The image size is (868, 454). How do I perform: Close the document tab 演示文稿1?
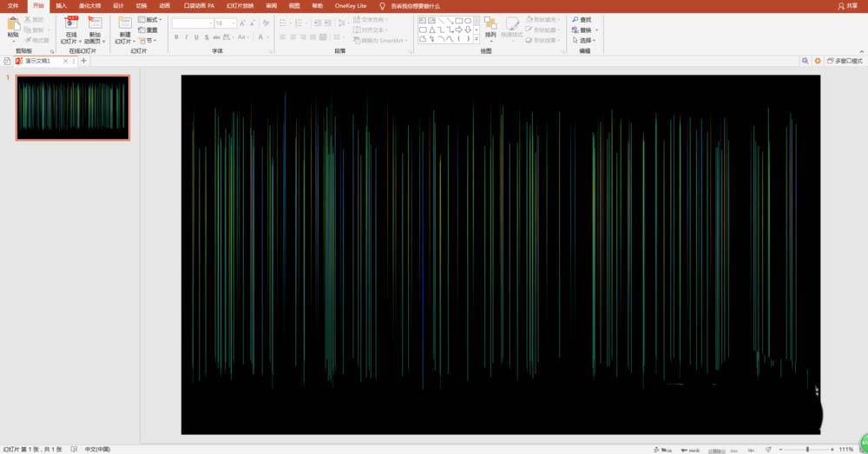(x=65, y=61)
